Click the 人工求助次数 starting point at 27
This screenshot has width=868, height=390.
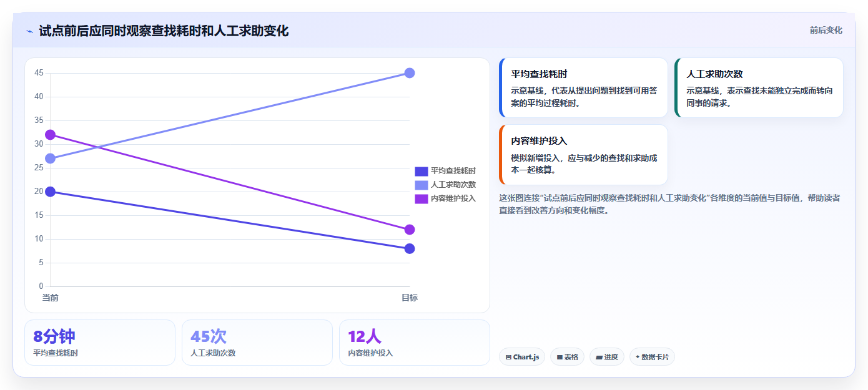pyautogui.click(x=51, y=158)
